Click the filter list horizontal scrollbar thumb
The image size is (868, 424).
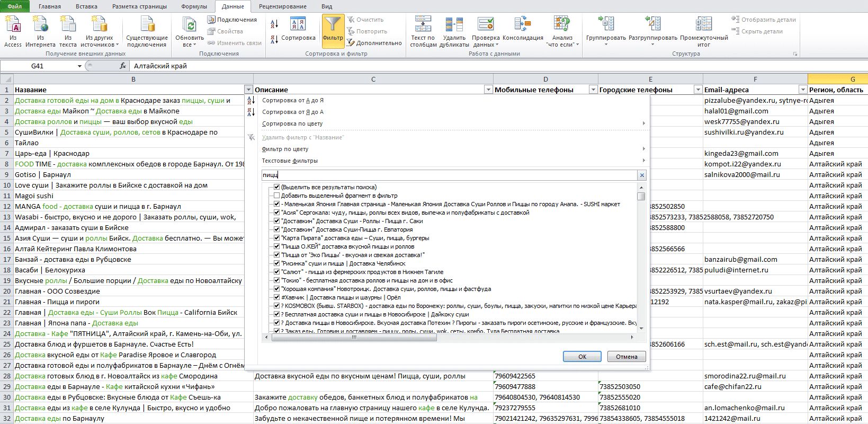(x=354, y=337)
